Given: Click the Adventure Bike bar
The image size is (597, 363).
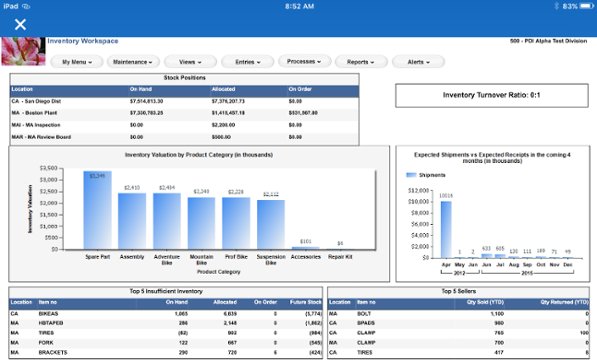Looking at the screenshot, I should tap(167, 221).
